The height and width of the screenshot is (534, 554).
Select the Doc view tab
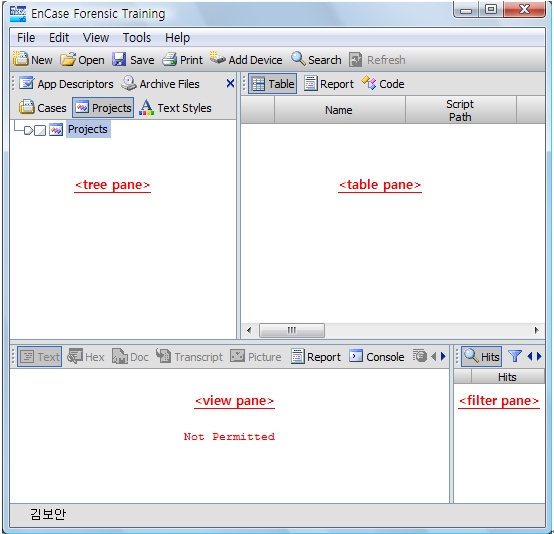(x=130, y=357)
